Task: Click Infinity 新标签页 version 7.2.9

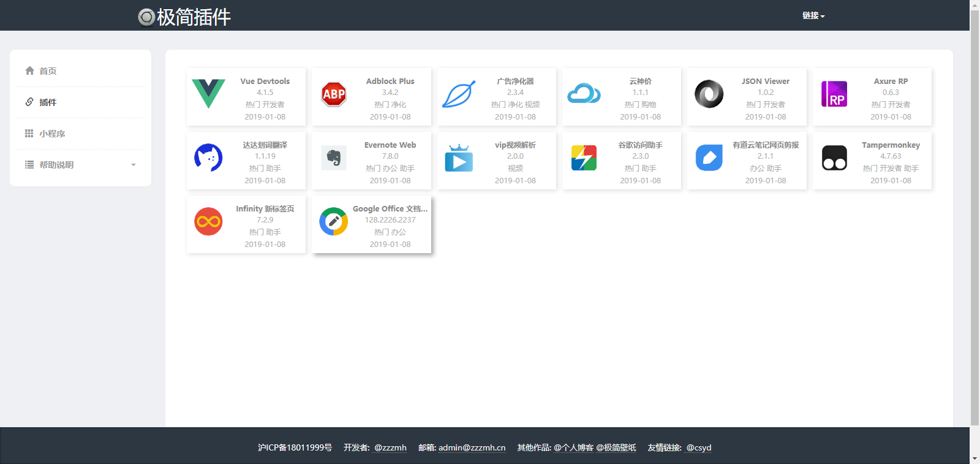Action: click(x=265, y=220)
